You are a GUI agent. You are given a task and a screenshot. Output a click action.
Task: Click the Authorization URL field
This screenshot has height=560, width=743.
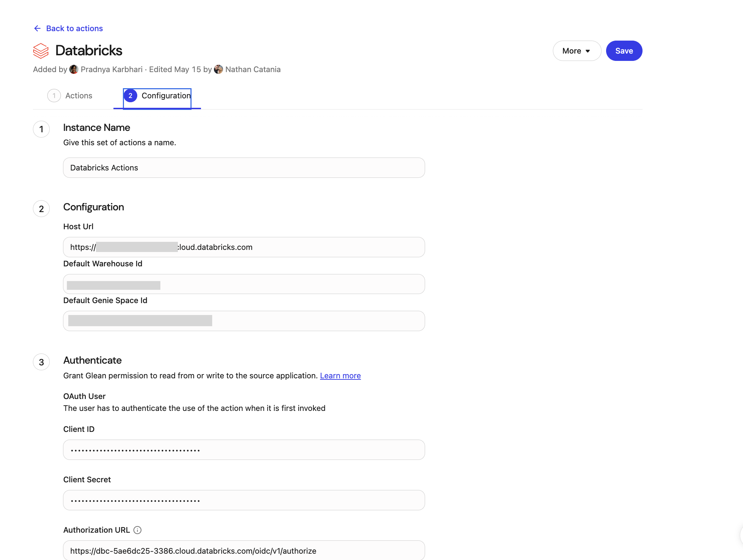click(x=244, y=551)
